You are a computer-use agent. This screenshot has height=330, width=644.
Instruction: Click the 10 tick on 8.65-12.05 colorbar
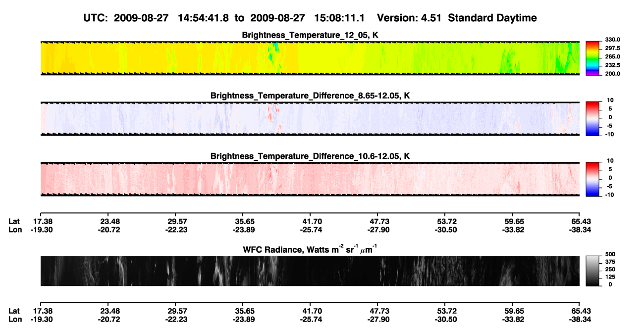[611, 100]
